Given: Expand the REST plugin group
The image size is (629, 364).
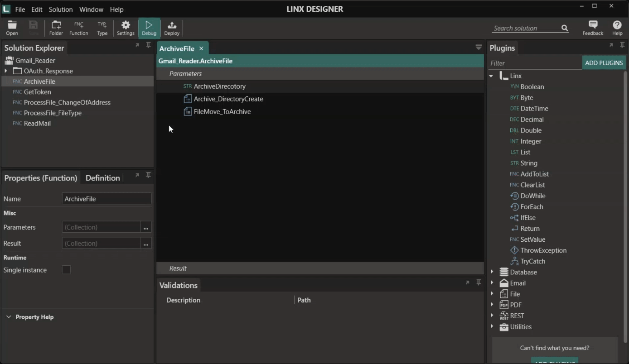Looking at the screenshot, I should 492,316.
